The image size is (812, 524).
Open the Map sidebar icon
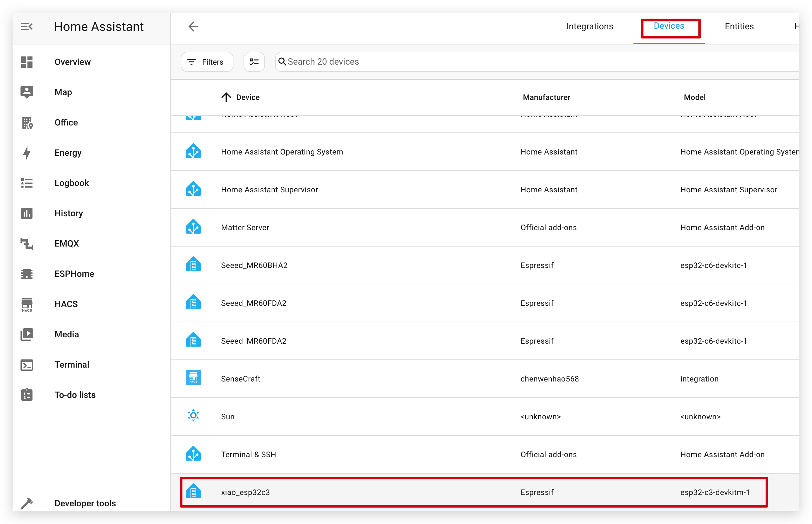26,92
